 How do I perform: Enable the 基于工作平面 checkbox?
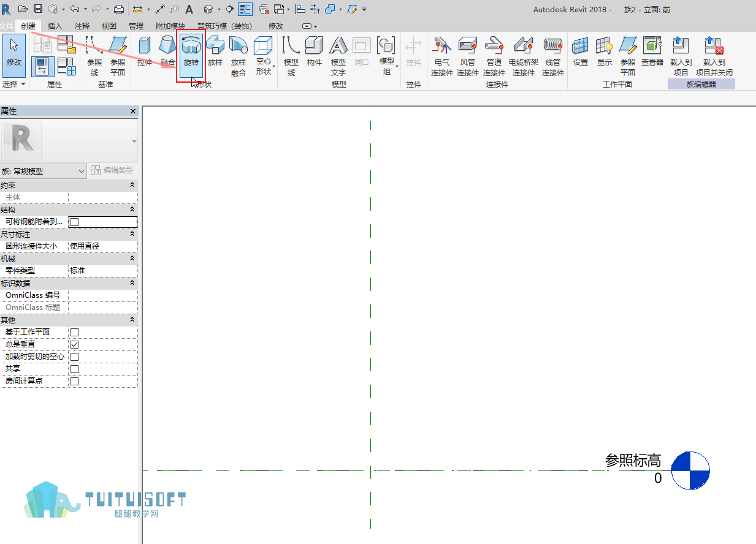tap(74, 332)
